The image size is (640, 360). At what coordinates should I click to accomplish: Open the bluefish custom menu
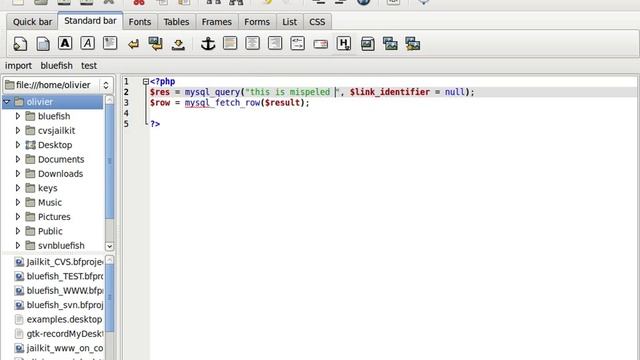click(x=56, y=66)
